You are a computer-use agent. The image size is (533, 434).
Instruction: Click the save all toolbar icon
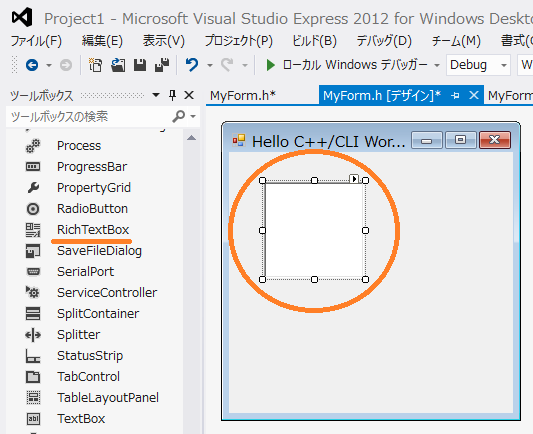(162, 65)
